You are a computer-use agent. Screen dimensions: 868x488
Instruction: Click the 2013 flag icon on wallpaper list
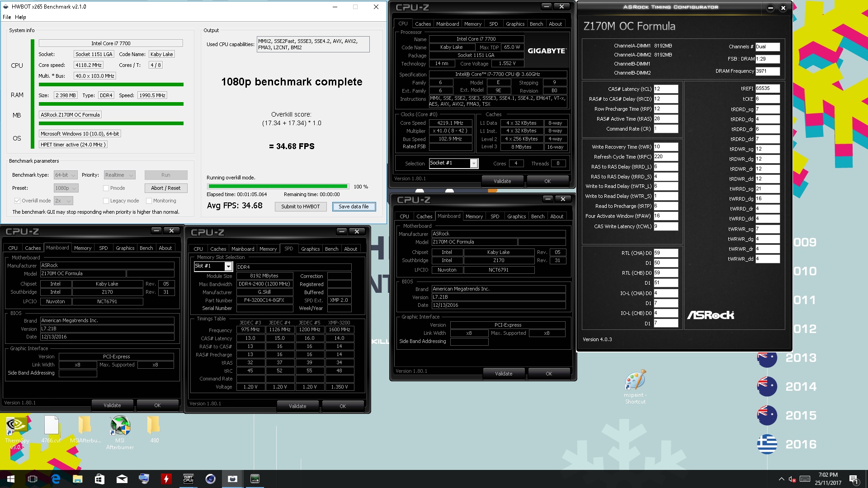click(767, 358)
